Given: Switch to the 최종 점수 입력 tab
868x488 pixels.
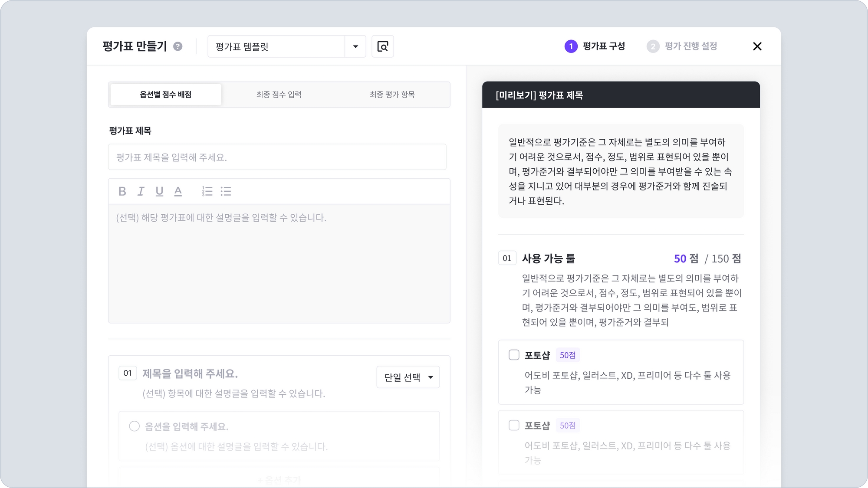Looking at the screenshot, I should coord(279,95).
